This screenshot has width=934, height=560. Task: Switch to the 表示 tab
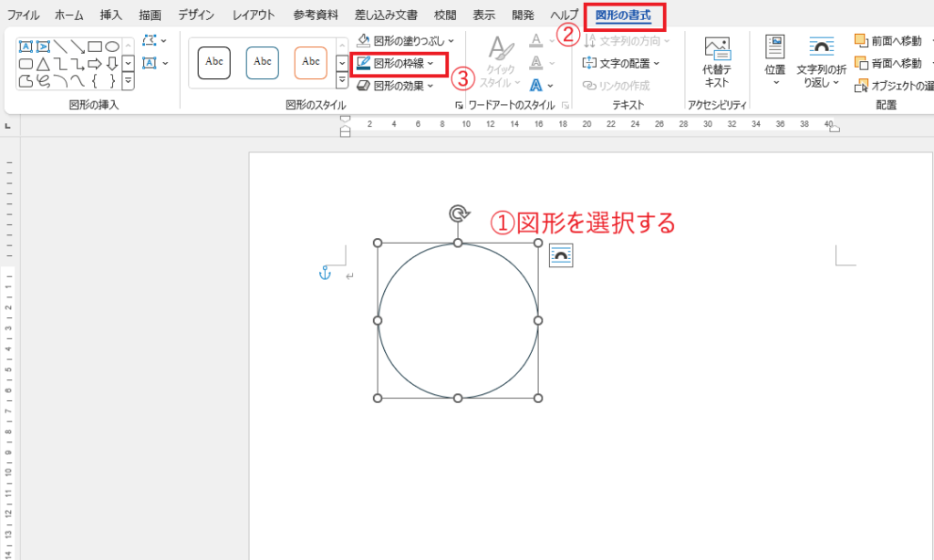(483, 15)
